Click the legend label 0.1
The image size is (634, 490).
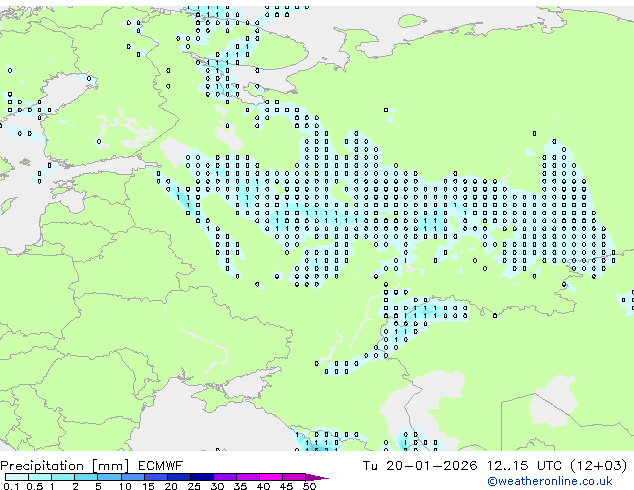11,486
